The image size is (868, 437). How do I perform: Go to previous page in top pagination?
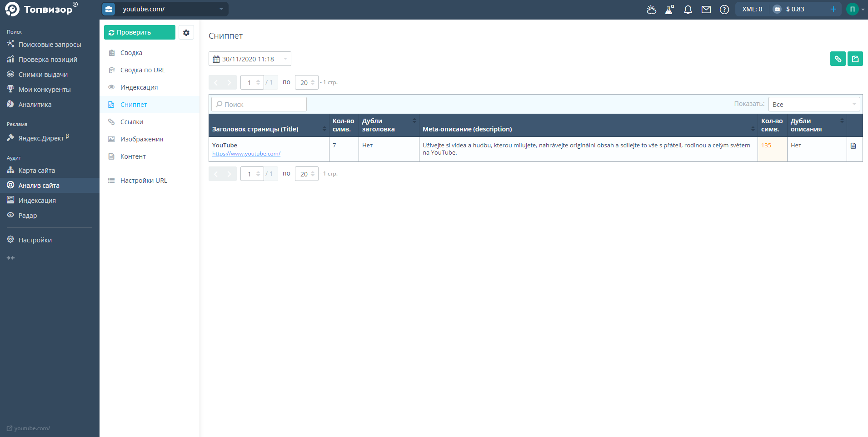pos(216,82)
